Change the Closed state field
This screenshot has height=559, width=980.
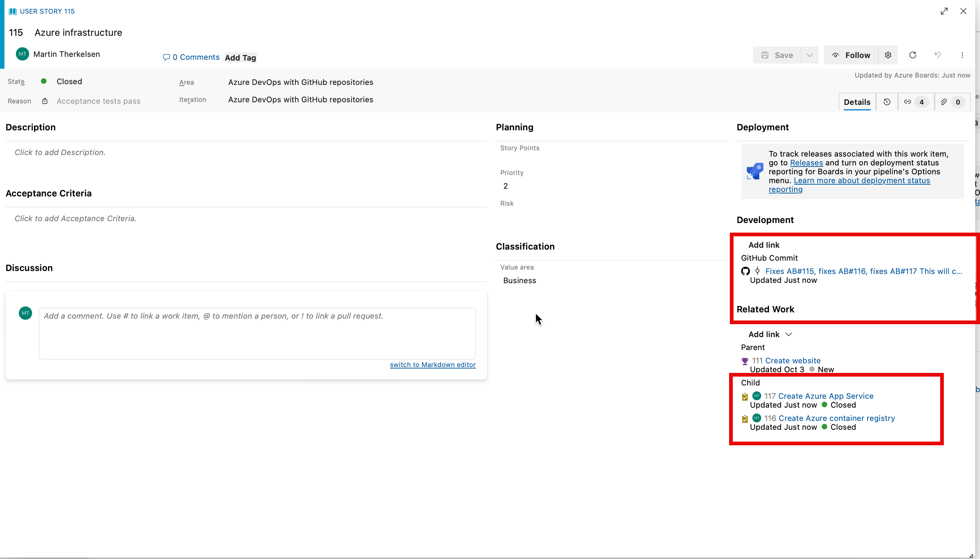click(69, 81)
